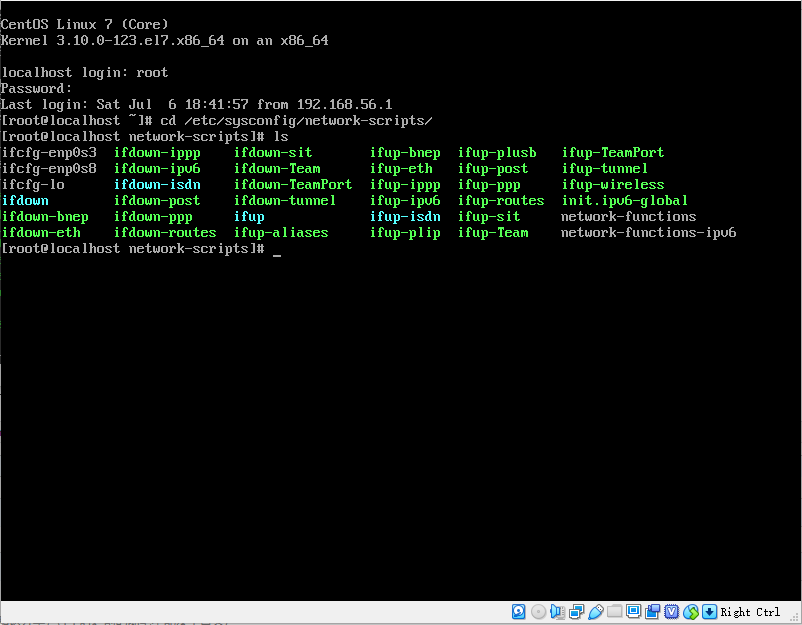The image size is (802, 625).
Task: Click the ls command line
Action: (x=281, y=137)
